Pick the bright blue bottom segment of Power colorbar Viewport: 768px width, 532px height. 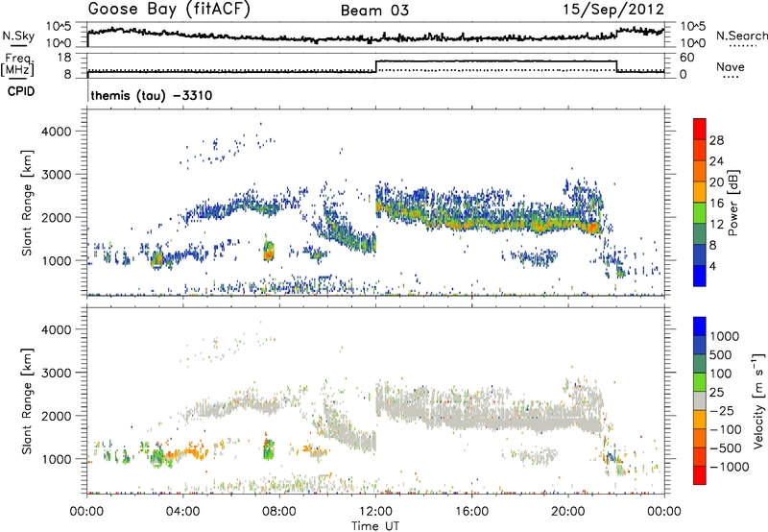(x=700, y=276)
